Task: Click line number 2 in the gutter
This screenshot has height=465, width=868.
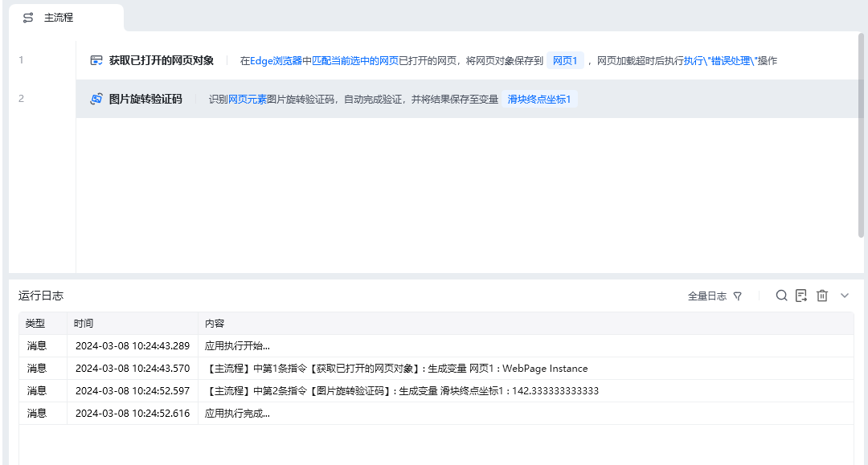Action: [21, 99]
